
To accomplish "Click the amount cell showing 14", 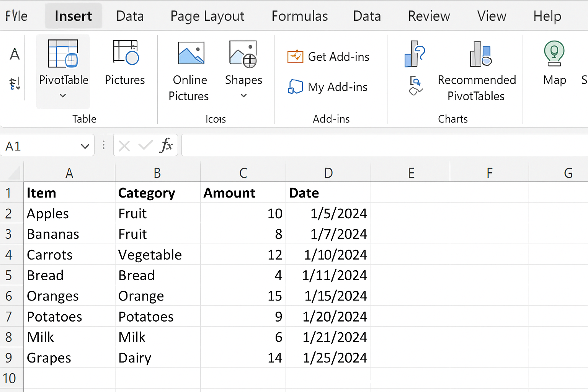I will click(x=243, y=358).
